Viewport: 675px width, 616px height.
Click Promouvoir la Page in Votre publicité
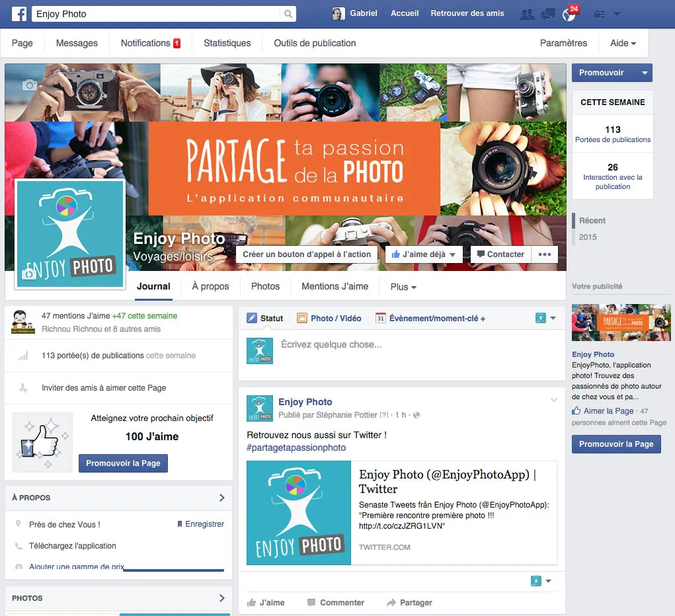coord(616,443)
